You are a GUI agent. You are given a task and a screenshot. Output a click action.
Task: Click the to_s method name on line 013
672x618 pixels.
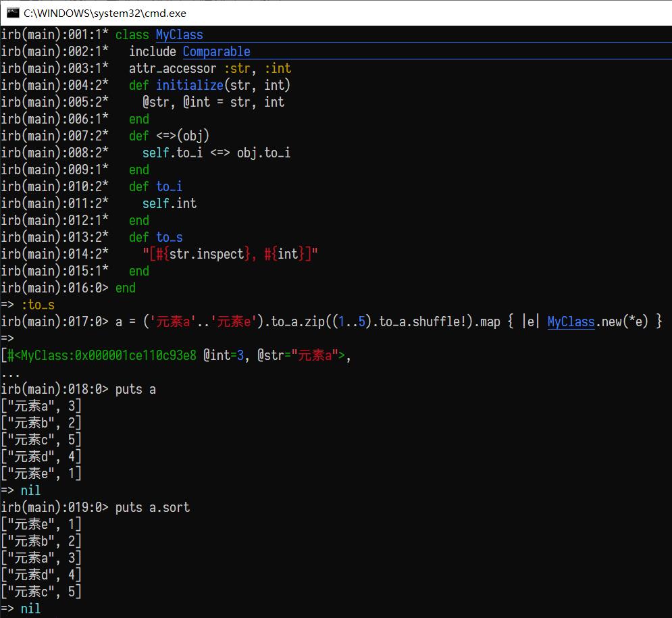tap(170, 238)
